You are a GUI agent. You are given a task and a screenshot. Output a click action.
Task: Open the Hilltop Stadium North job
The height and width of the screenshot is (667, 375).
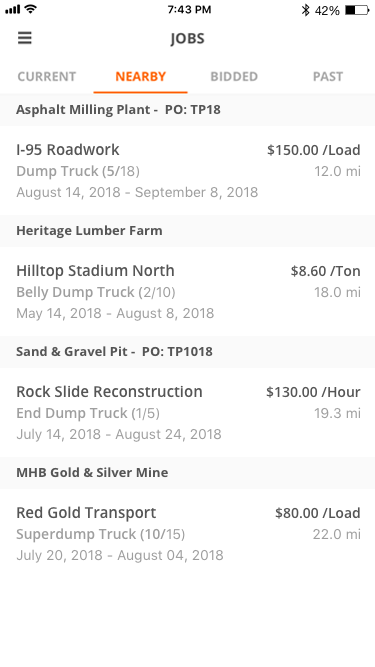(x=188, y=291)
